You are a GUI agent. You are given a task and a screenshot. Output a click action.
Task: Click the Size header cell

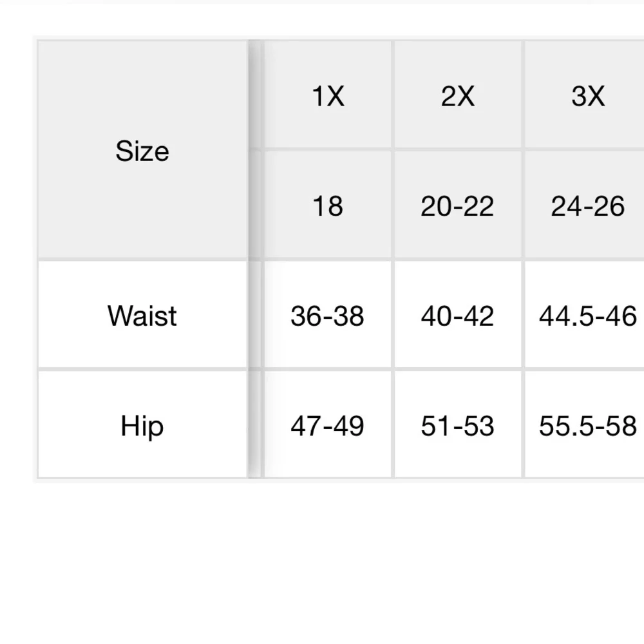click(x=142, y=151)
